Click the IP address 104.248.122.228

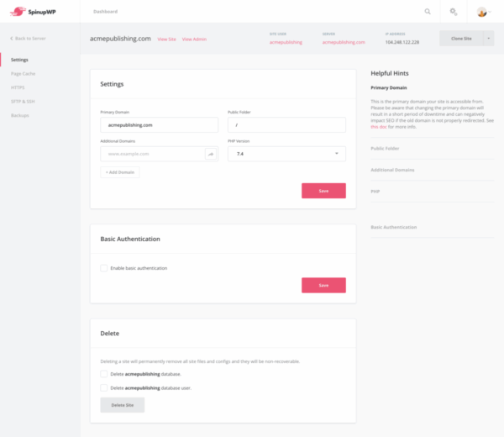point(402,42)
